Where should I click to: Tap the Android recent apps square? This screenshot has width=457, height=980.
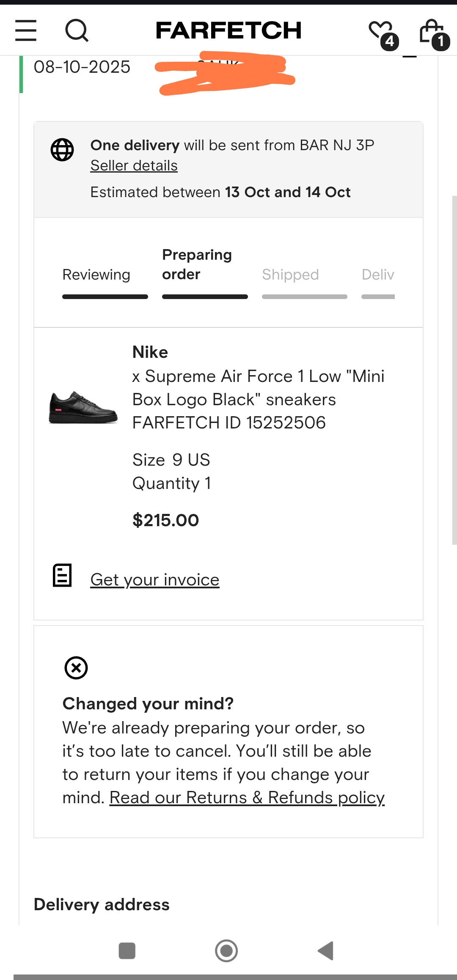(127, 951)
